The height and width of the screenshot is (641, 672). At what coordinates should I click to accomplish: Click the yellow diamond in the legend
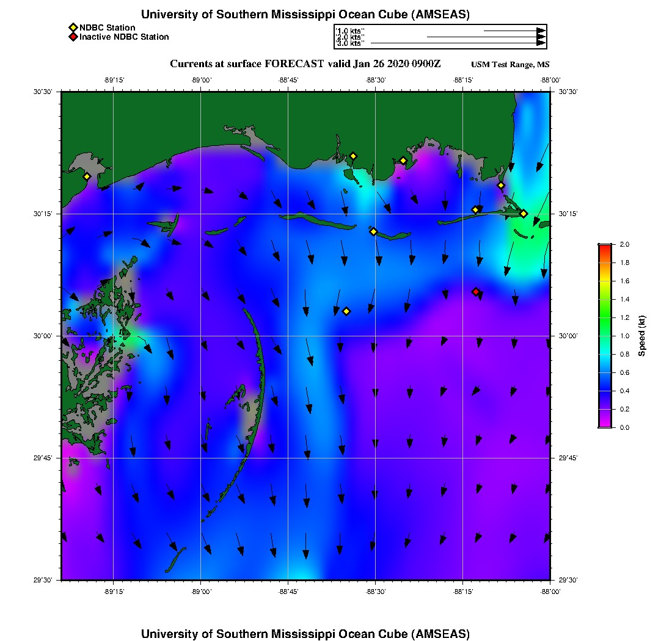coord(73,27)
